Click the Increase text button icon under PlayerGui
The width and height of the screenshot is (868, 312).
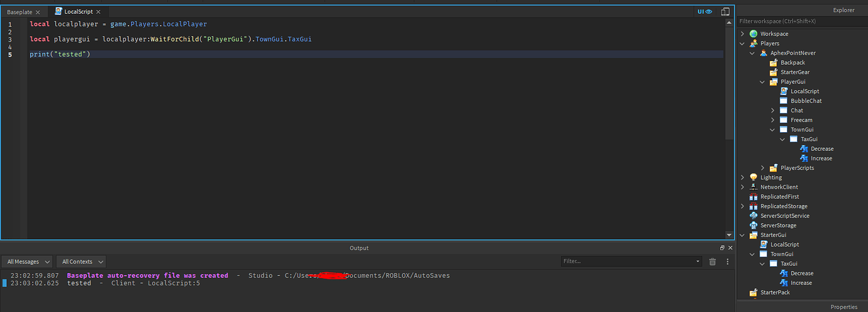click(x=804, y=159)
